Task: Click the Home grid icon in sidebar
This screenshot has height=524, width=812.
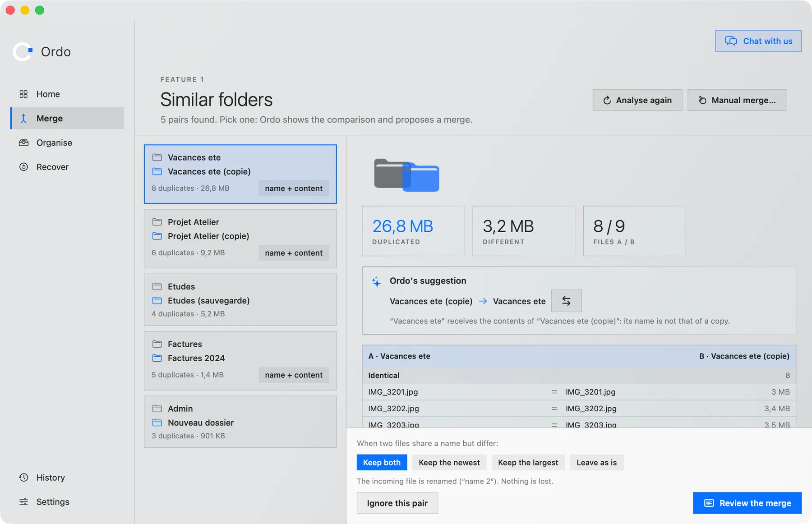Action: point(23,94)
